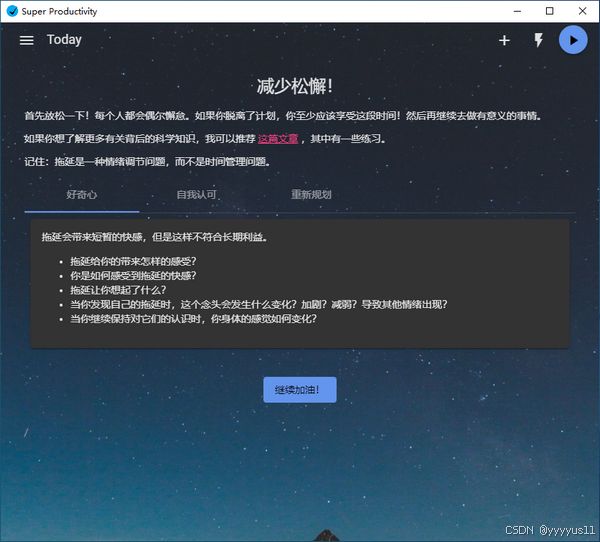Maximize the Super Productivity window

point(549,11)
